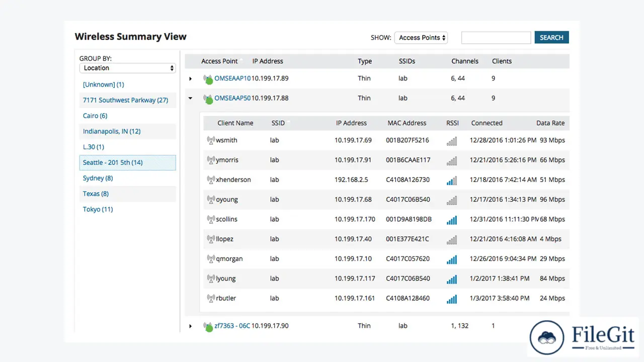
Task: Click the Client Name column header
Action: (235, 123)
